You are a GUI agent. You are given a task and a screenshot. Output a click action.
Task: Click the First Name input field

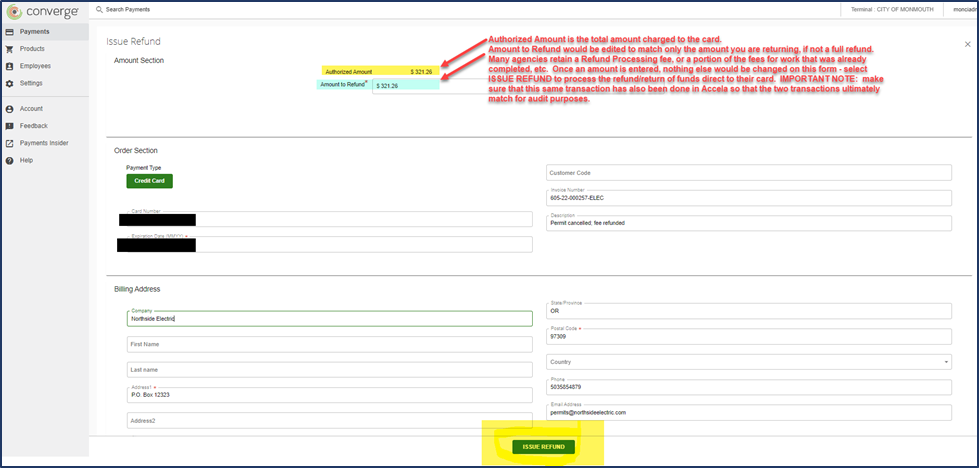[329, 345]
